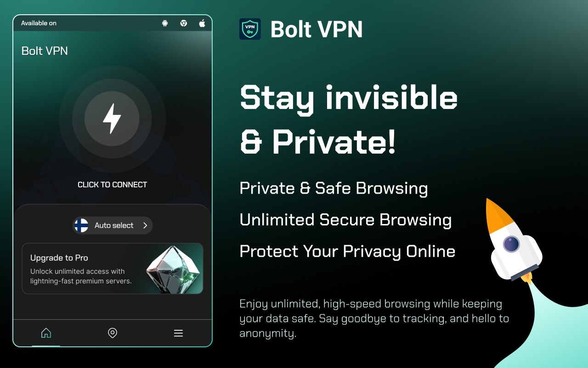Click the Stay invisible & Private headline
The height and width of the screenshot is (368, 588).
click(349, 120)
